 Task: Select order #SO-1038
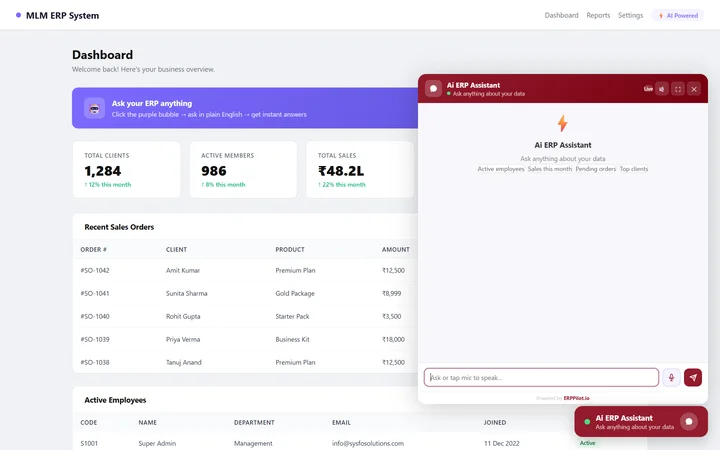[x=95, y=362]
